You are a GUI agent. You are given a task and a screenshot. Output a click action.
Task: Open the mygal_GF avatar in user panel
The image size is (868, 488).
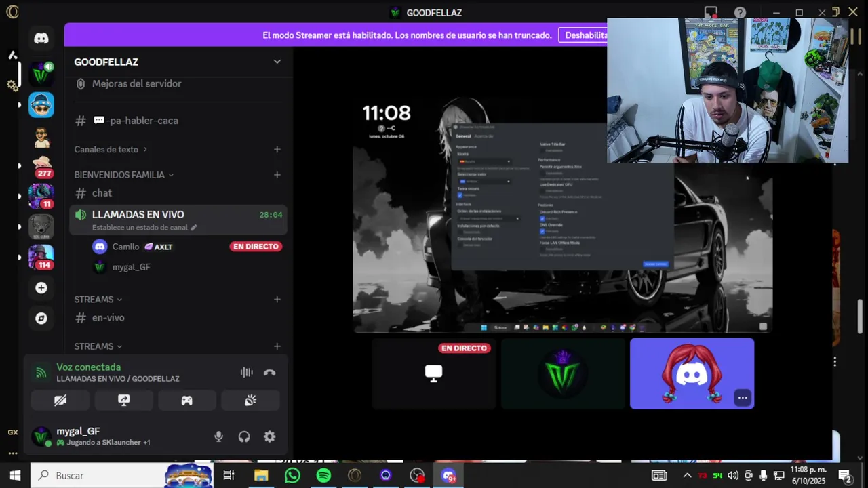41,436
